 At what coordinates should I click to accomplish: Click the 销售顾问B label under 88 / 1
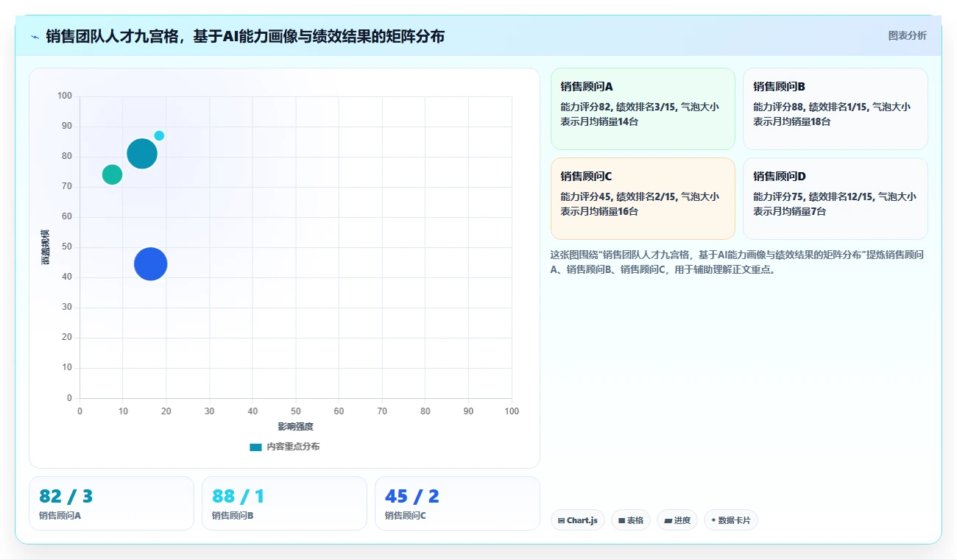(x=233, y=516)
